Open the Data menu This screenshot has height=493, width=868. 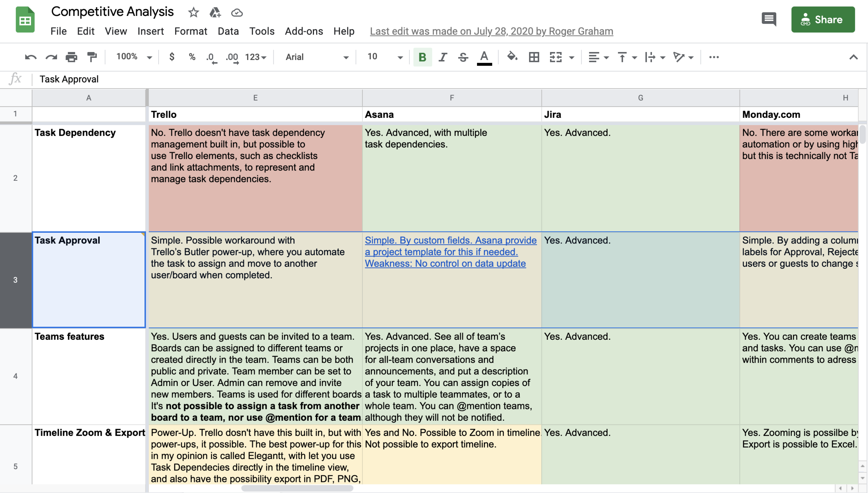coord(228,31)
